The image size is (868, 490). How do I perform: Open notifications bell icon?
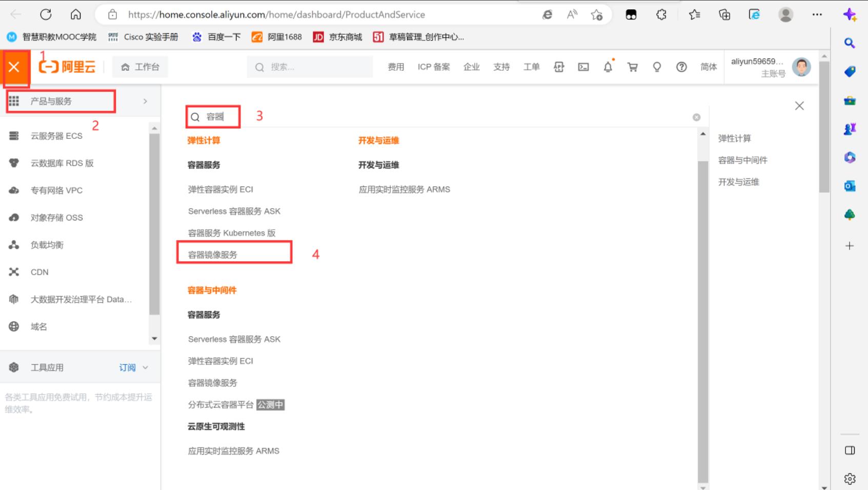point(608,67)
